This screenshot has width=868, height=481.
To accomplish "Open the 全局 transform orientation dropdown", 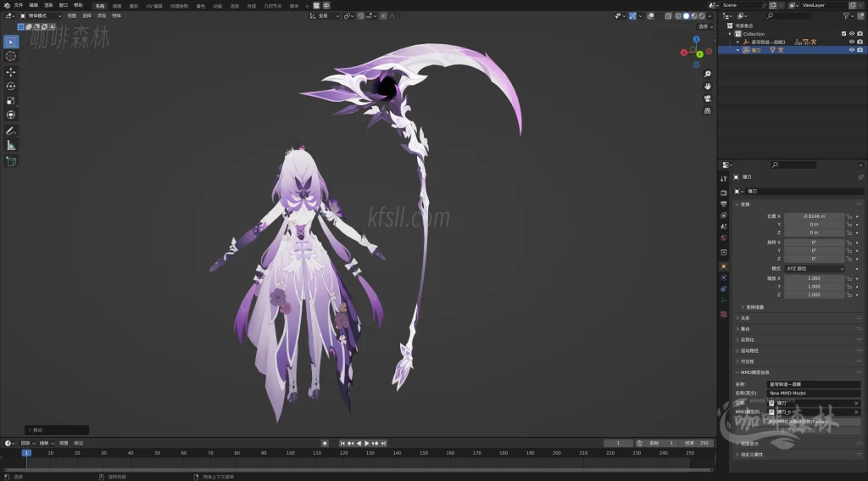I will coord(325,16).
